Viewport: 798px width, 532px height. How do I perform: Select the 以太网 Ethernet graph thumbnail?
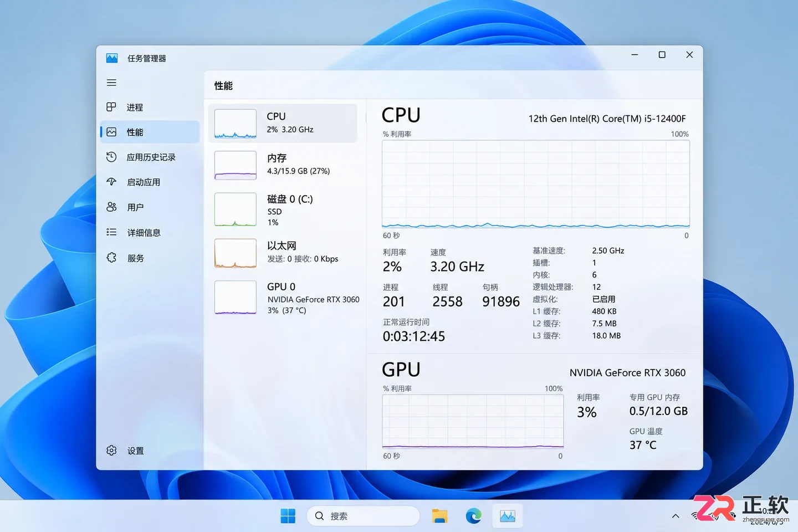(x=236, y=253)
